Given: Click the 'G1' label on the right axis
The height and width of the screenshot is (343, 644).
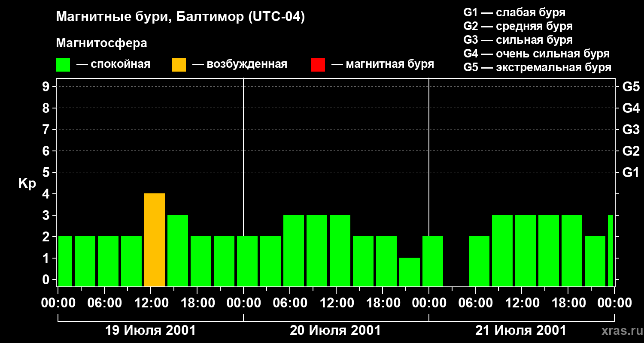Looking at the screenshot, I should pos(631,173).
